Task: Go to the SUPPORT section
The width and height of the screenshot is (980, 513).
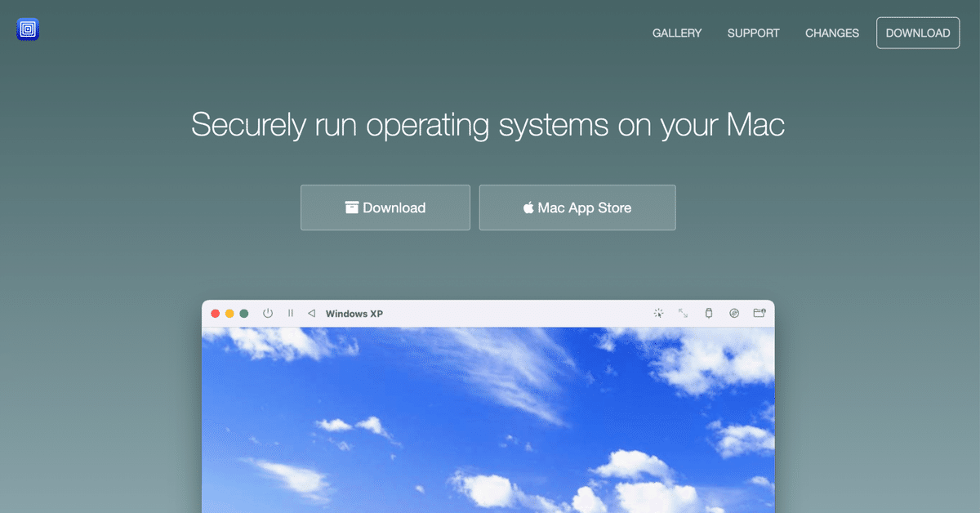Action: pyautogui.click(x=753, y=33)
